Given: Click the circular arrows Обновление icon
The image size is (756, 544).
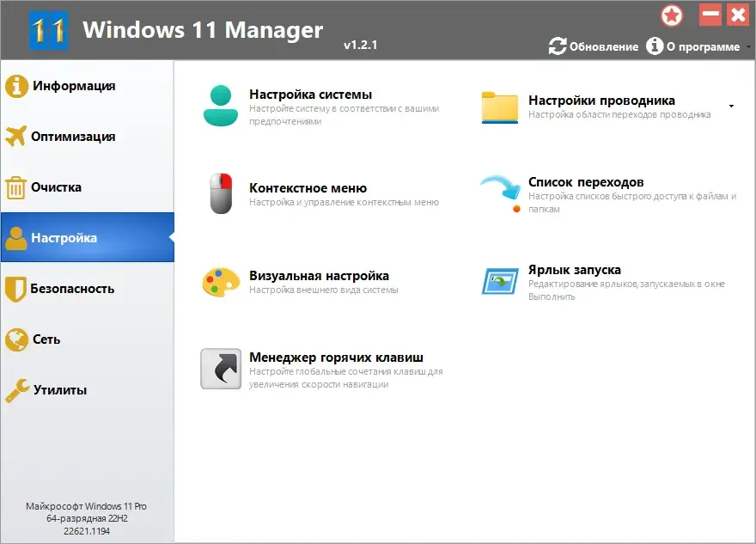Looking at the screenshot, I should pos(558,46).
